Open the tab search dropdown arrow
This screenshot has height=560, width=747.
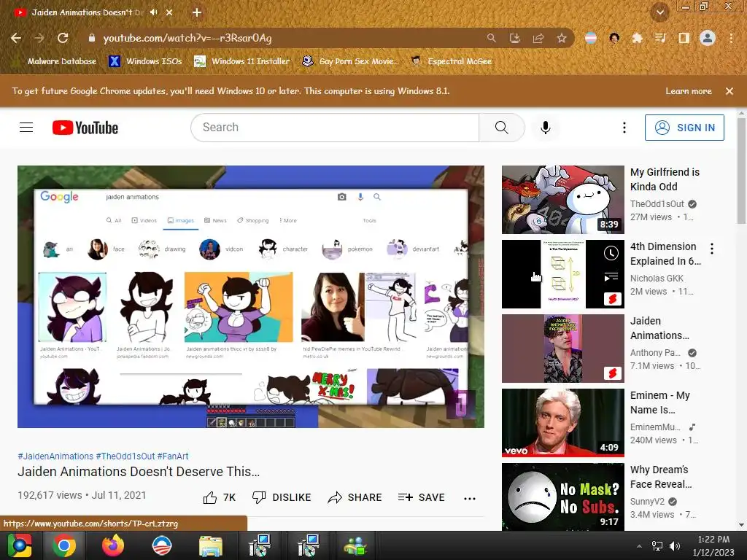click(x=659, y=12)
